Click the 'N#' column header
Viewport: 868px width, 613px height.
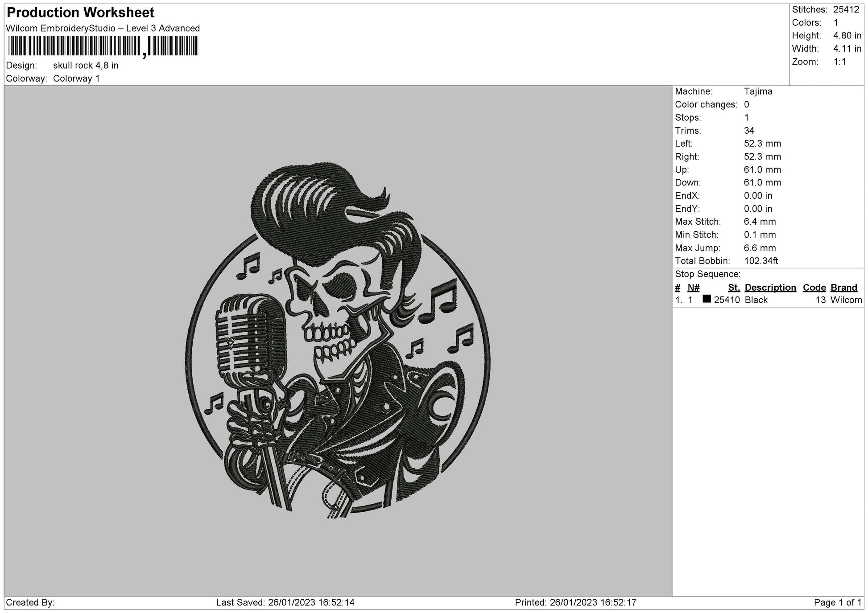pyautogui.click(x=693, y=288)
